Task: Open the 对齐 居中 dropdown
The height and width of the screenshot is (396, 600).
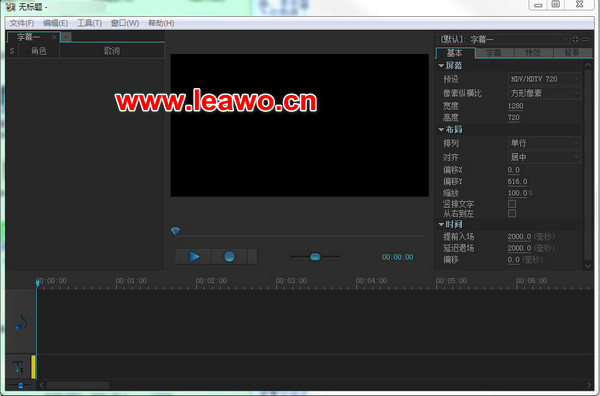Action: coord(544,157)
